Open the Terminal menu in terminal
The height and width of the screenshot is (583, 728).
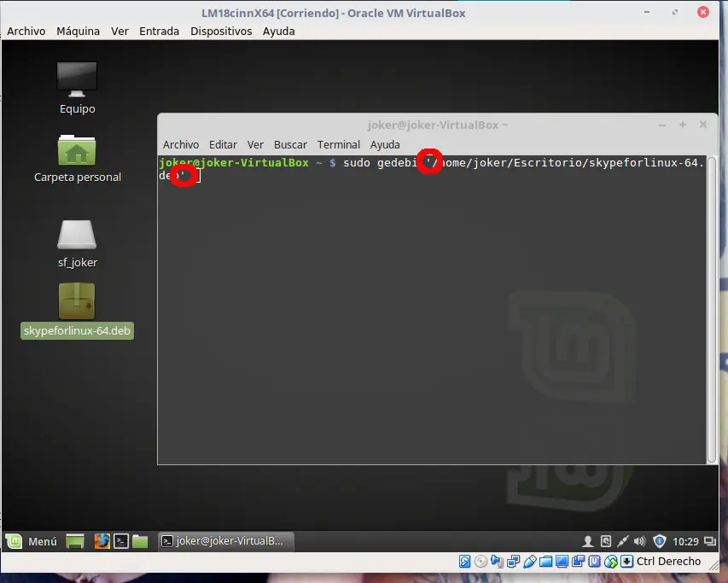tap(339, 145)
